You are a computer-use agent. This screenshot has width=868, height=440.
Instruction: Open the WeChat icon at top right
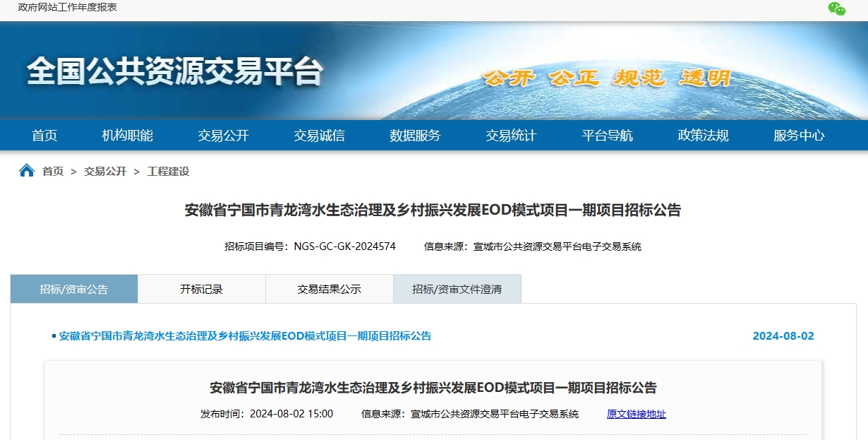(x=836, y=8)
